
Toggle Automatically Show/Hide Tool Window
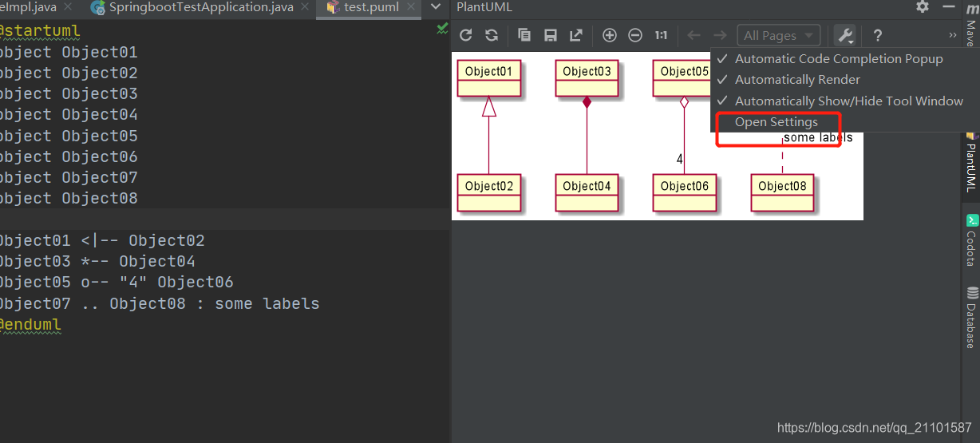point(835,101)
